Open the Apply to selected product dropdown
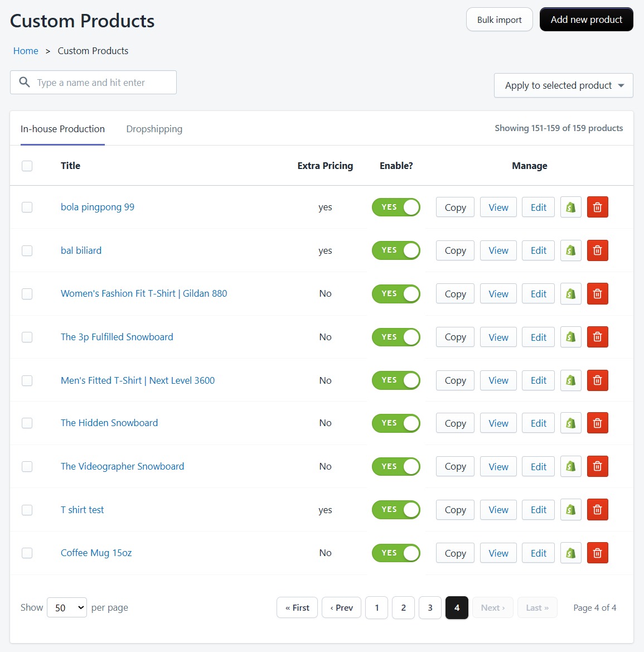 coord(563,85)
